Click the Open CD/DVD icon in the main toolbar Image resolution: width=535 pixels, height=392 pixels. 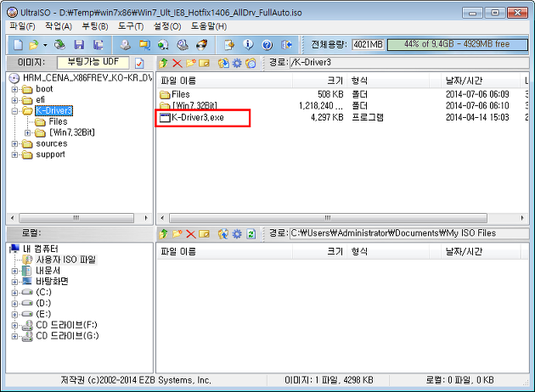tap(60, 45)
